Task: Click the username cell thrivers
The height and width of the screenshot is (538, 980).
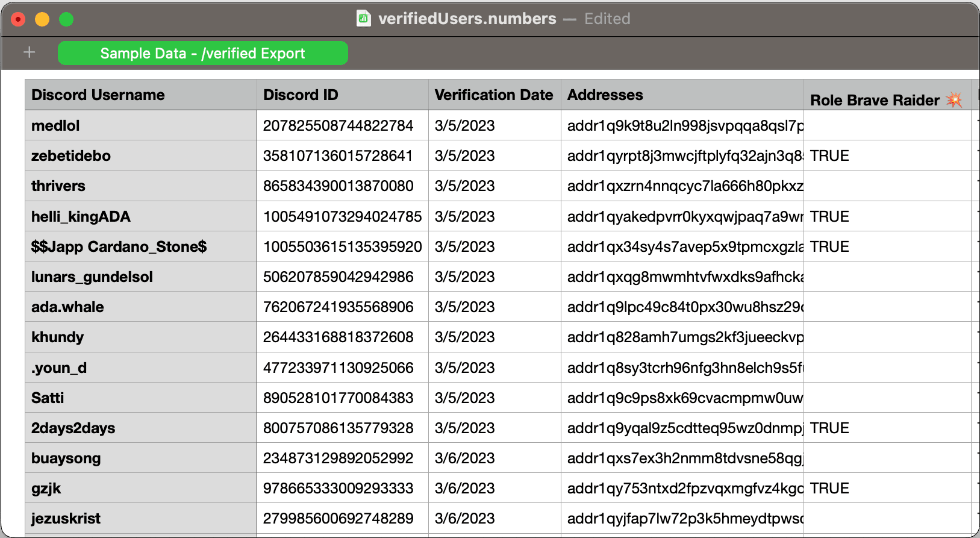Action: [x=141, y=186]
